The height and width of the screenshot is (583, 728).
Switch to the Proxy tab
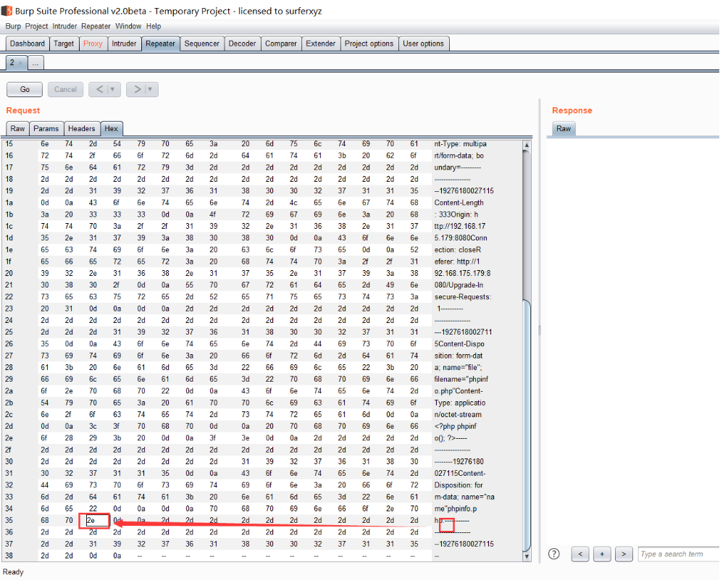[93, 43]
